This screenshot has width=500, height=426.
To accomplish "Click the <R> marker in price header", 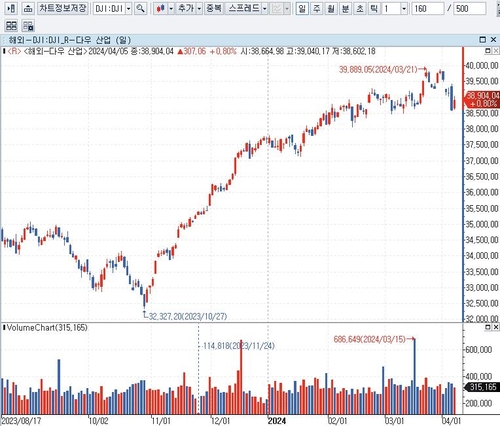I will 14,51.
